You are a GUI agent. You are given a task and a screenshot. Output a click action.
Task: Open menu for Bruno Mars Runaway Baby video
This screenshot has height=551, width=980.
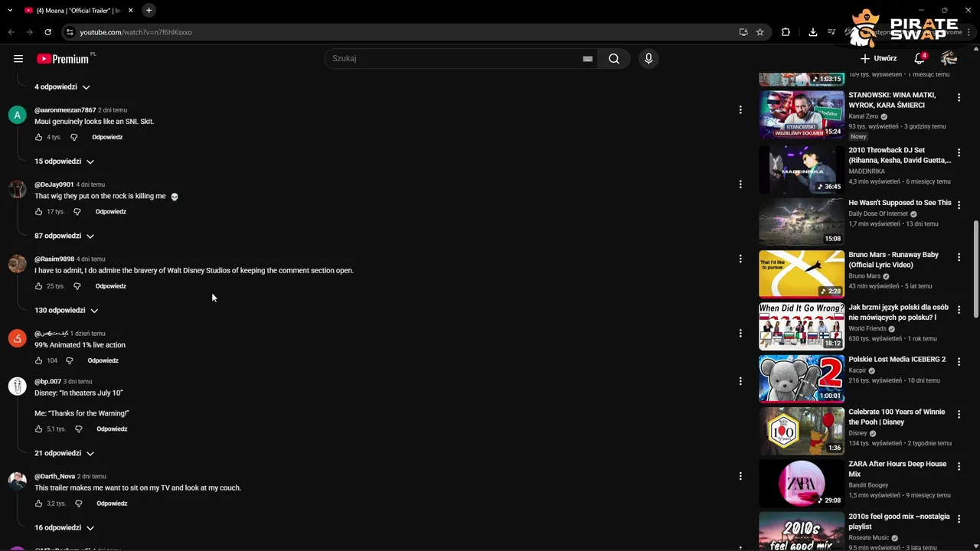click(959, 258)
